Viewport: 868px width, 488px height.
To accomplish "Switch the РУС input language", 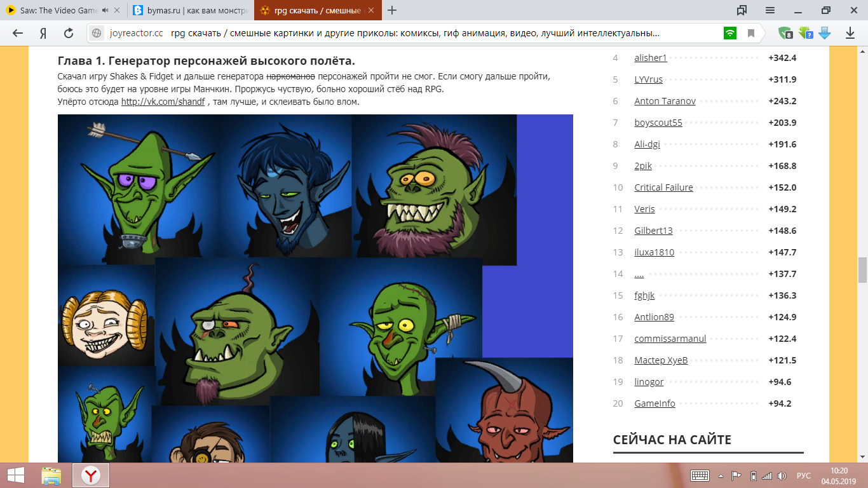I will (x=804, y=475).
